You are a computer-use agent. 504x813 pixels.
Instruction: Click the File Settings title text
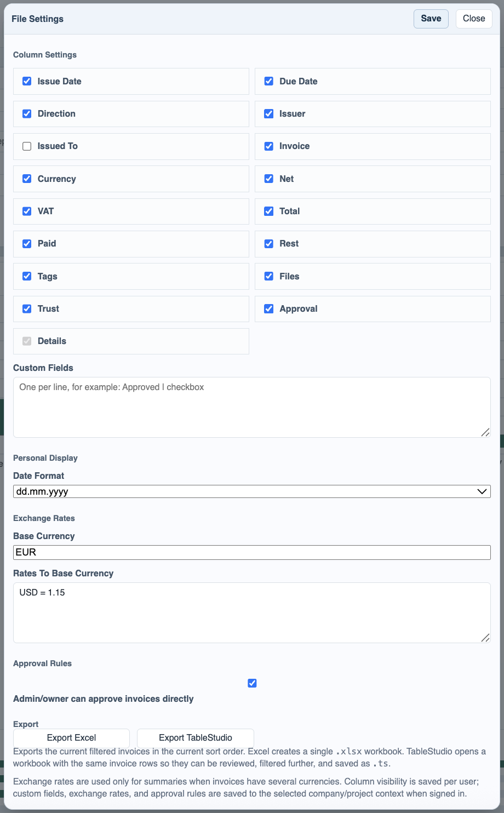pos(37,19)
